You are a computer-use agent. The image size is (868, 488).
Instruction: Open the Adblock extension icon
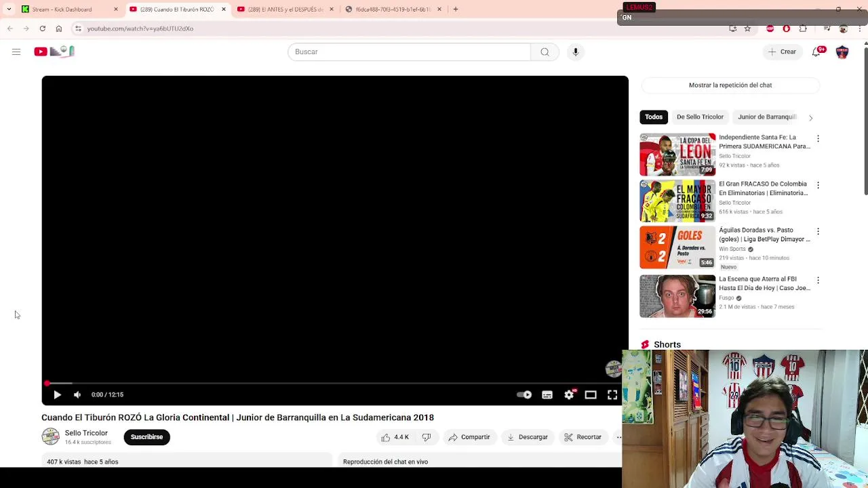pos(770,28)
